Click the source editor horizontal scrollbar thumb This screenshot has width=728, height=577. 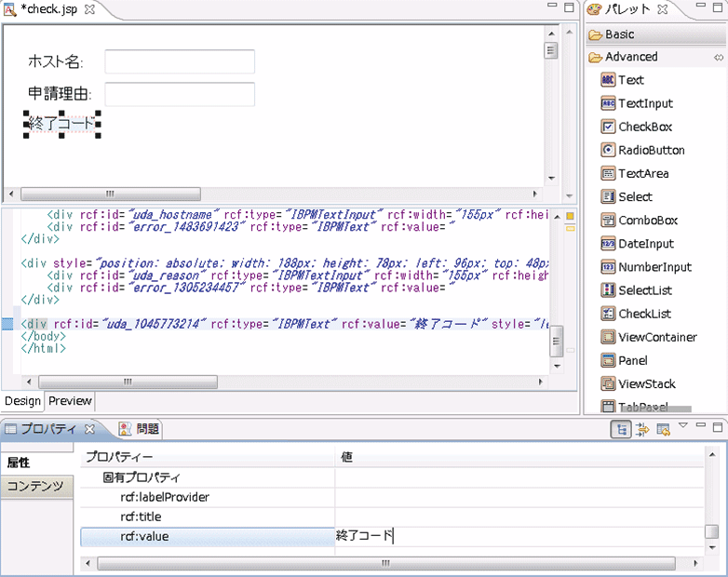click(128, 382)
